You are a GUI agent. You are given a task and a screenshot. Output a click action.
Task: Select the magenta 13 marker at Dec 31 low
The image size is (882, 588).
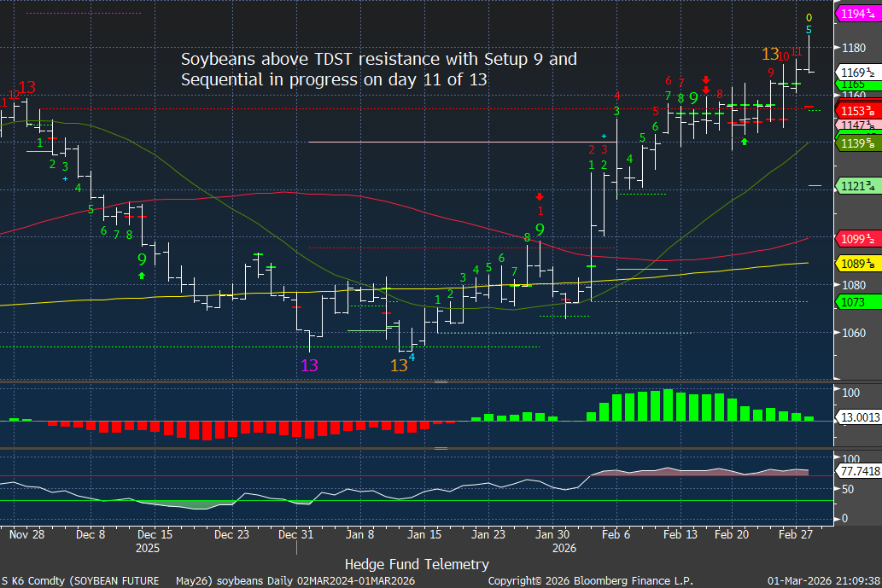[x=309, y=365]
